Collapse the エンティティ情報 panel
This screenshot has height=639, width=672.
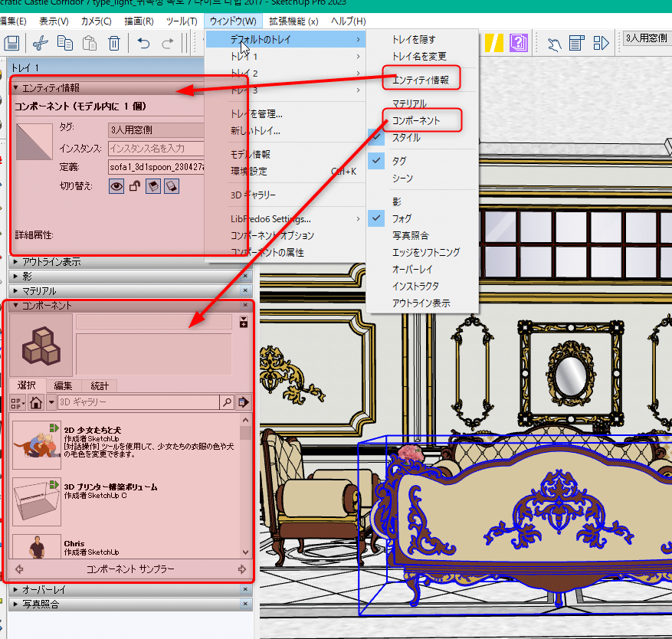(15, 88)
